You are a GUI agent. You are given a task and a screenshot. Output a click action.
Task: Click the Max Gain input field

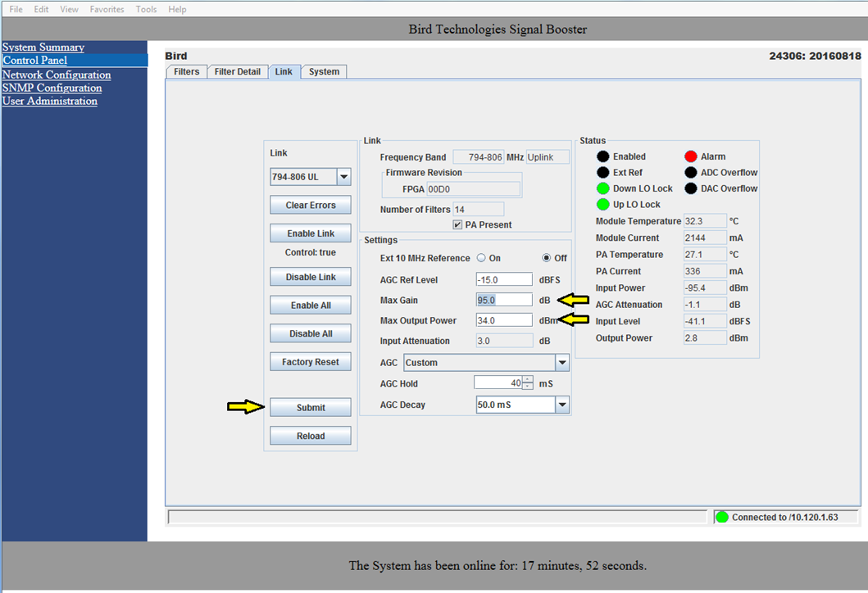click(504, 301)
